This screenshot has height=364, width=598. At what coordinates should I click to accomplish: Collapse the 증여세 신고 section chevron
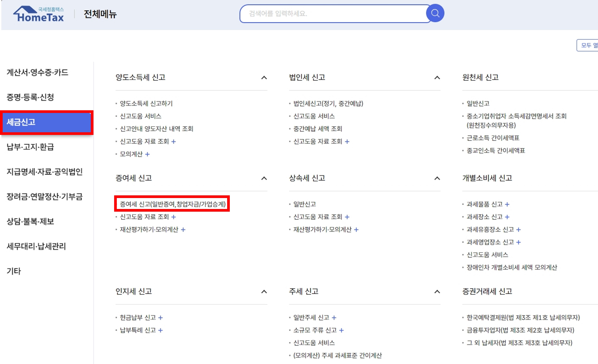264,178
